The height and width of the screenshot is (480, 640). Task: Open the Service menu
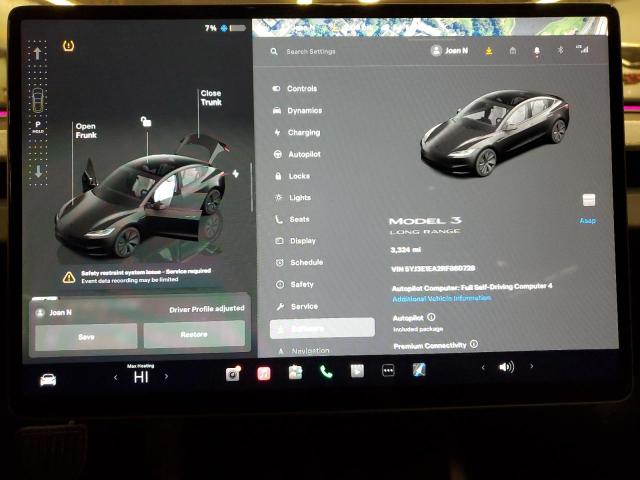click(297, 306)
